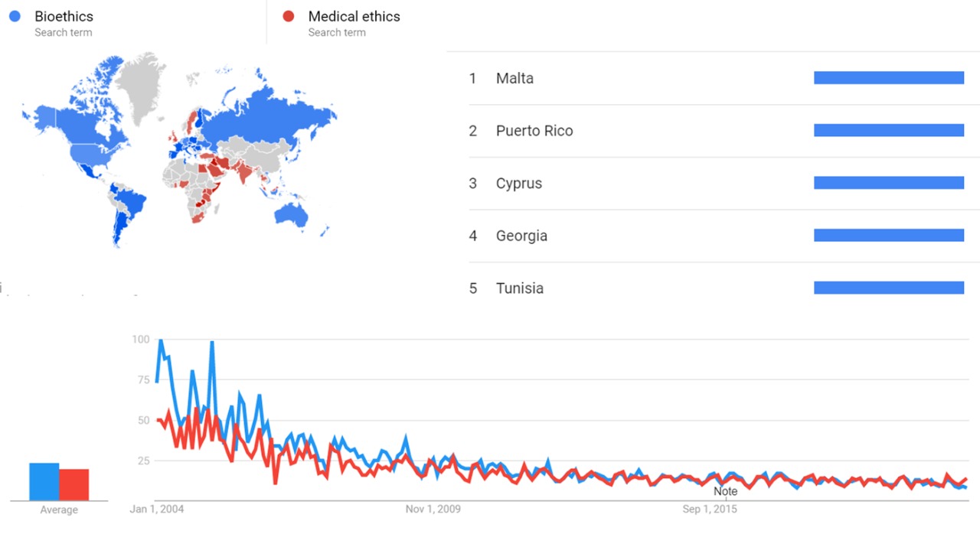The image size is (980, 534).
Task: Choose Tunisia in the ranked list
Action: [x=519, y=288]
